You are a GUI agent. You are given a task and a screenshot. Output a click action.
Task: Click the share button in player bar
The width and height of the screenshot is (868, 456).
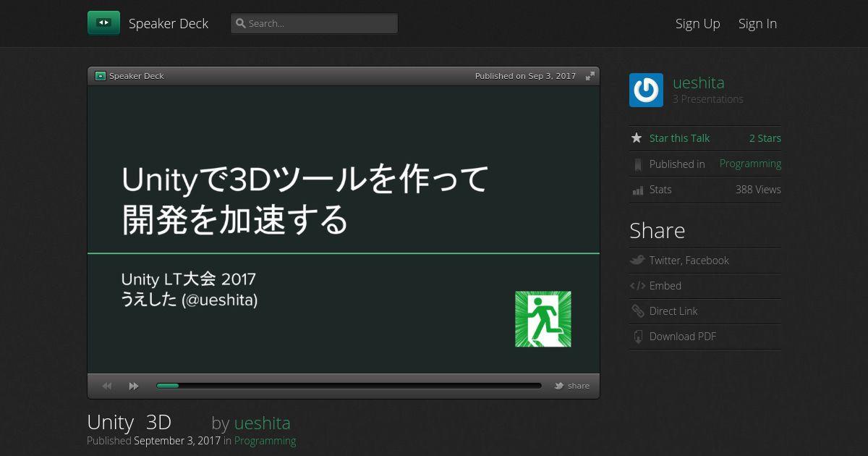[579, 386]
